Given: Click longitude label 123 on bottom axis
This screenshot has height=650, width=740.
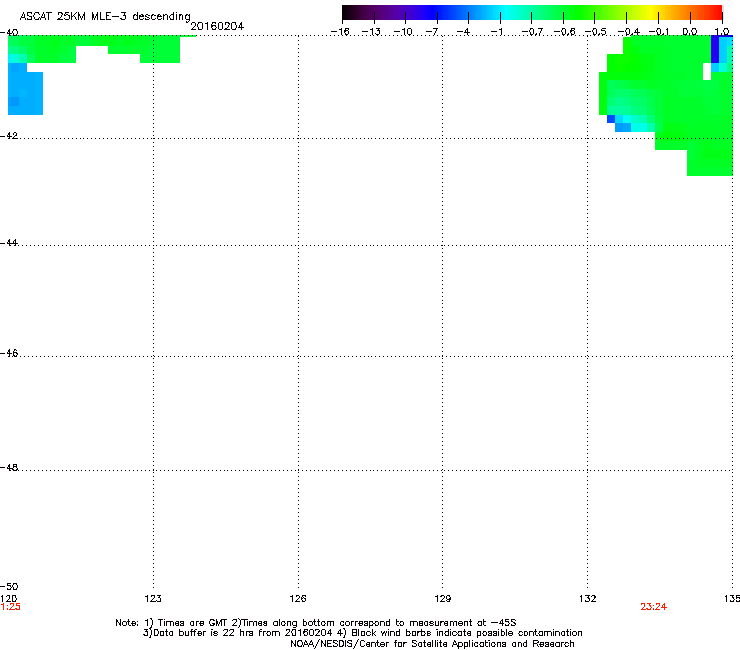Looking at the screenshot, I should (153, 599).
